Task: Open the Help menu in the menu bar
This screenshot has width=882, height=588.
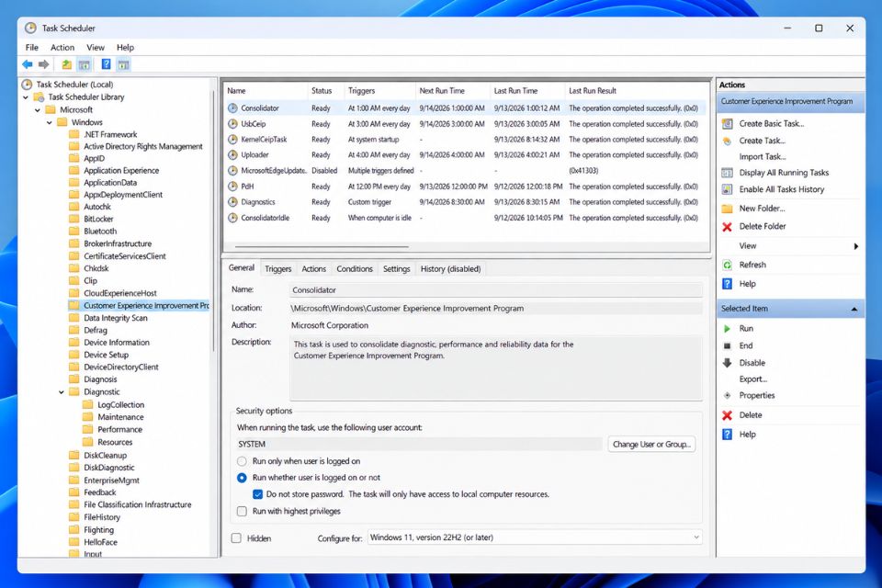Action: pyautogui.click(x=125, y=48)
